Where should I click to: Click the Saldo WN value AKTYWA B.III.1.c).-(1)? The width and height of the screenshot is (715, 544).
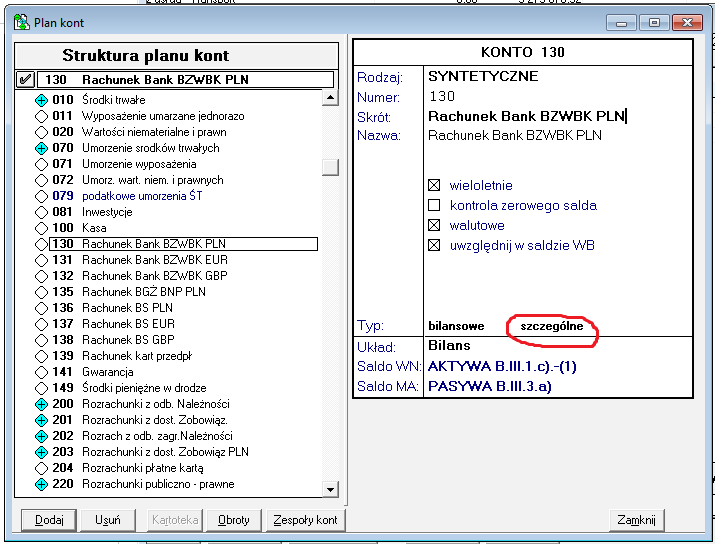pyautogui.click(x=502, y=366)
